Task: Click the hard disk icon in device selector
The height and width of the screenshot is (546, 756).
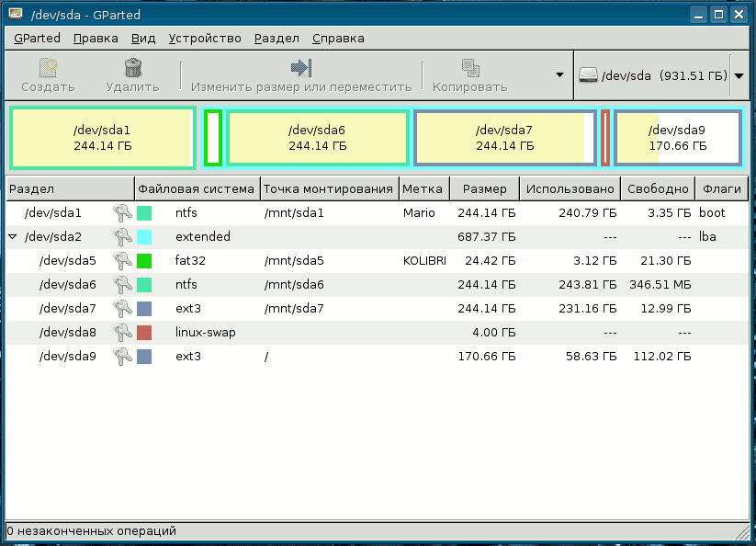Action: coord(589,75)
